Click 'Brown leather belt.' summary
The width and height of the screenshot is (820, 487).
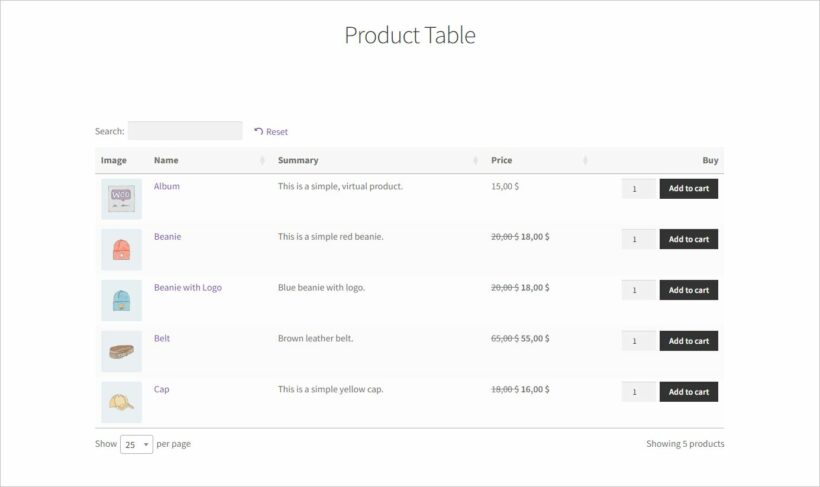315,338
